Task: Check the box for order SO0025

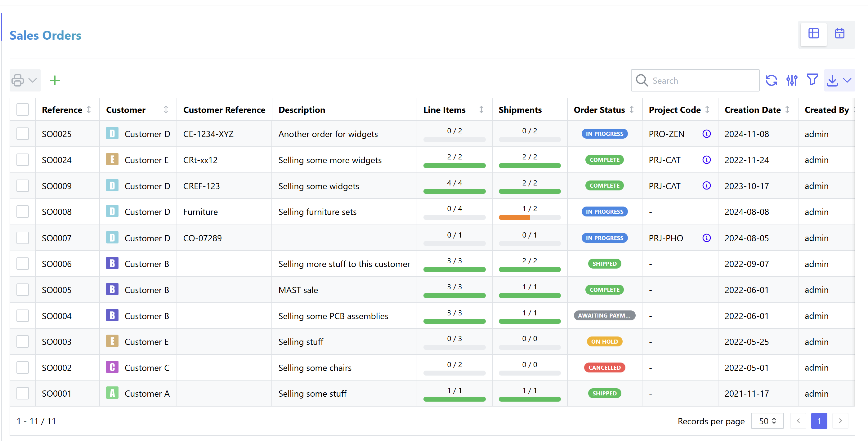Action: pos(23,134)
